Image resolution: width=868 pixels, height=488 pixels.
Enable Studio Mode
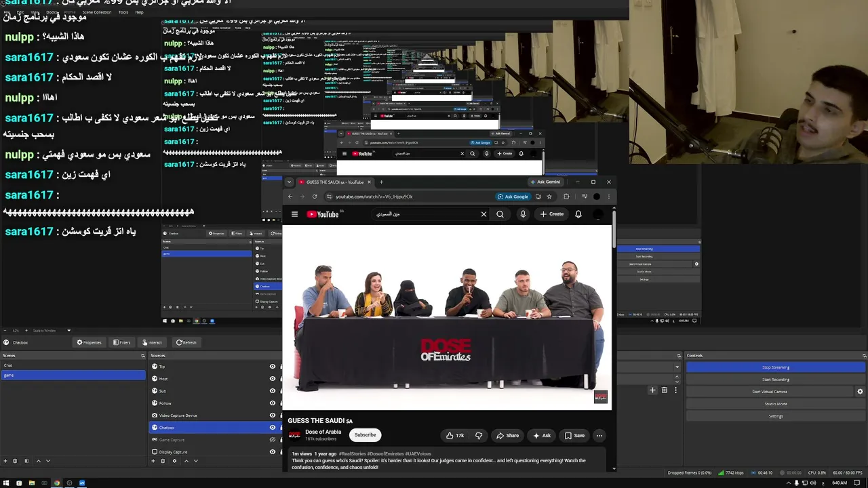point(776,404)
